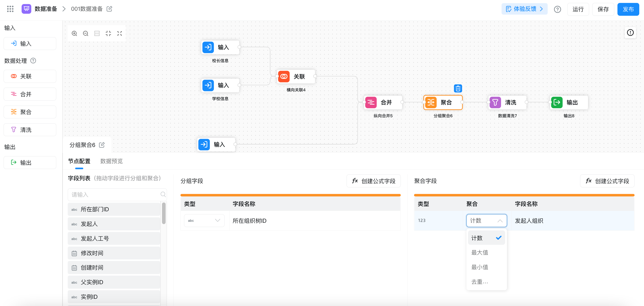Create formula field under 分组字段
This screenshot has width=644, height=306.
pyautogui.click(x=374, y=181)
